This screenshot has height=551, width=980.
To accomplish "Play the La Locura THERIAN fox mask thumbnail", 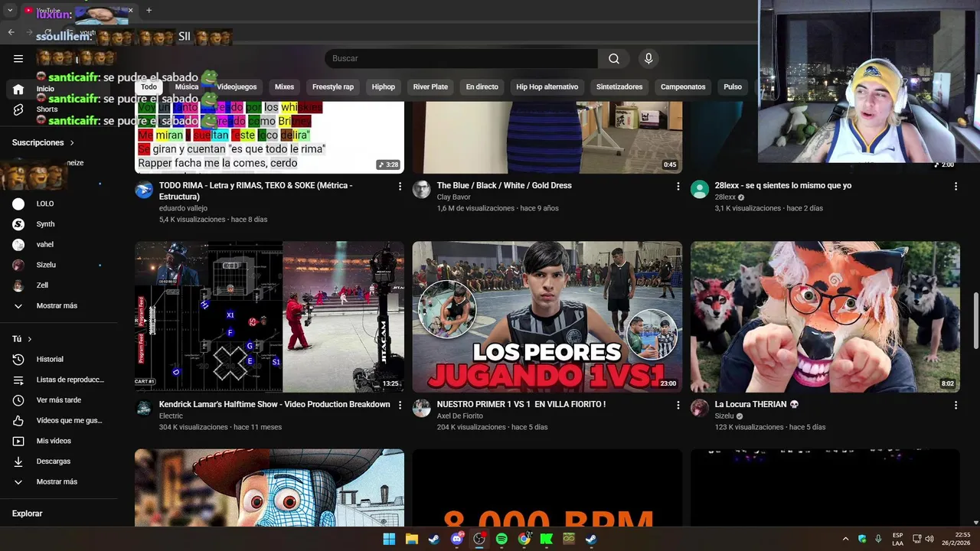I will coord(825,317).
